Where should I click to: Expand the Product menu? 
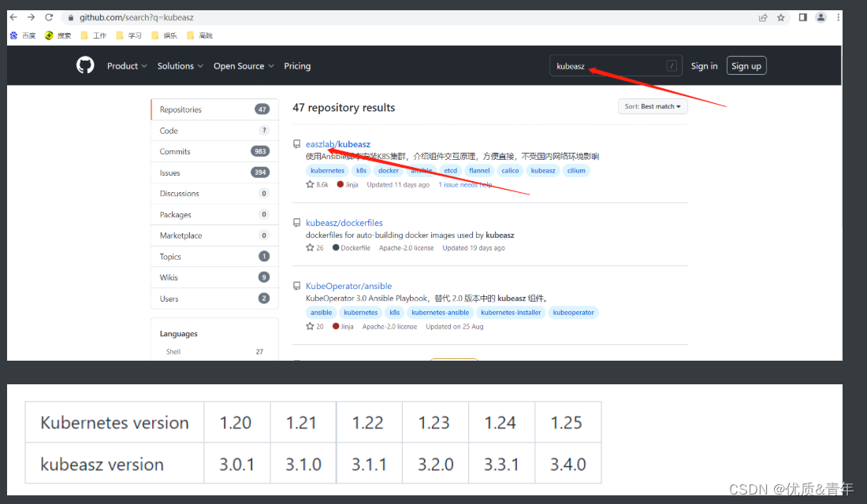click(127, 66)
